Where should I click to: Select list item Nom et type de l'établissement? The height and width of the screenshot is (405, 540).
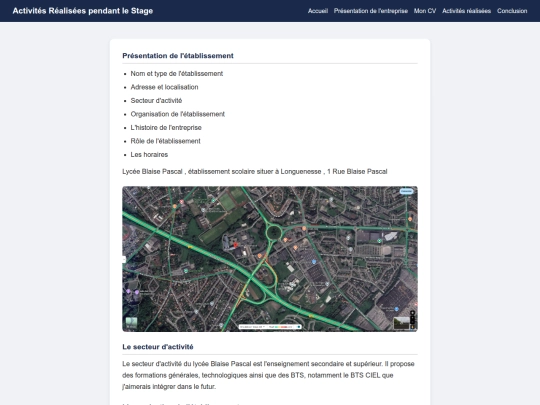coord(177,74)
